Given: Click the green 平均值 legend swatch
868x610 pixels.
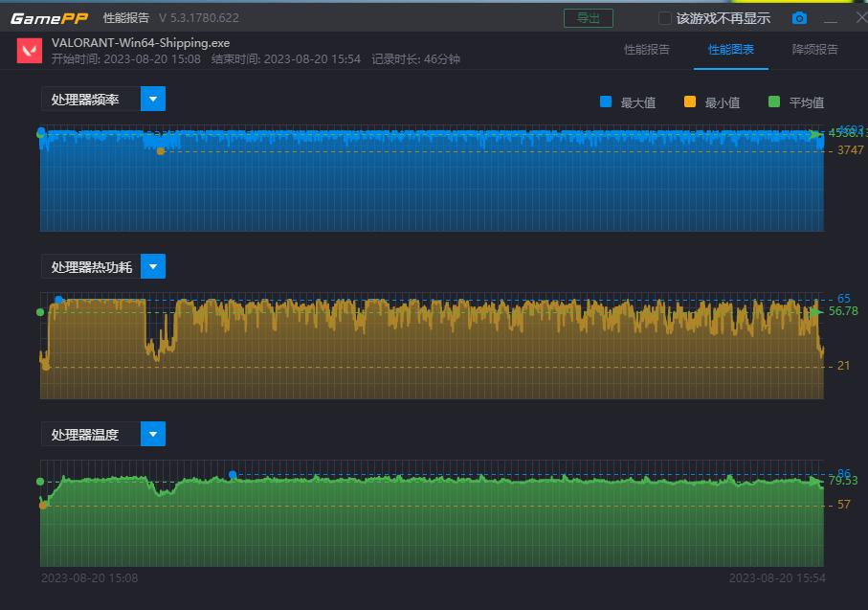Looking at the screenshot, I should (773, 102).
